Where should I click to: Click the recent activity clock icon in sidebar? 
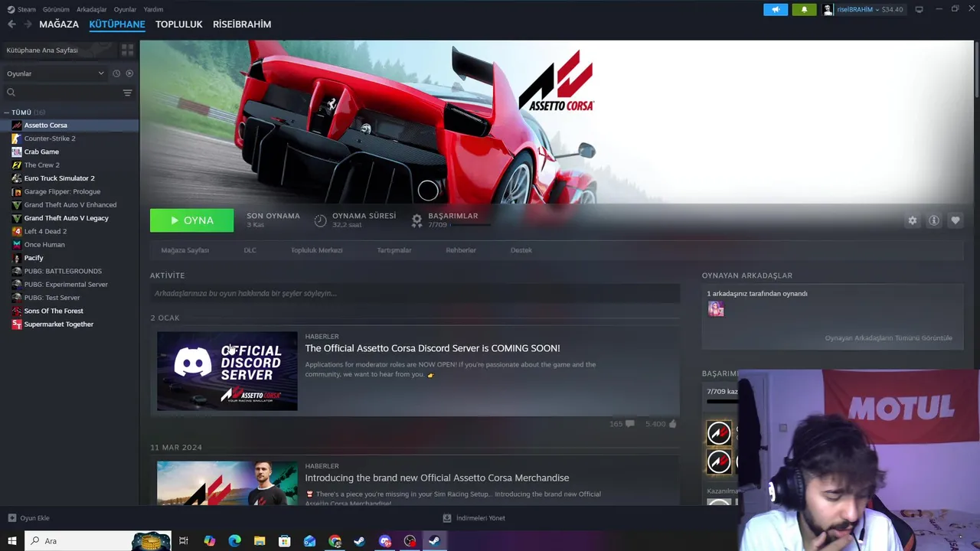click(x=116, y=73)
